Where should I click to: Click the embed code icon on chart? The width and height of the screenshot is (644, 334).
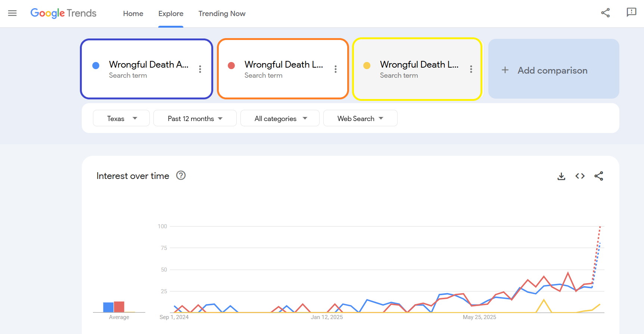pyautogui.click(x=580, y=176)
